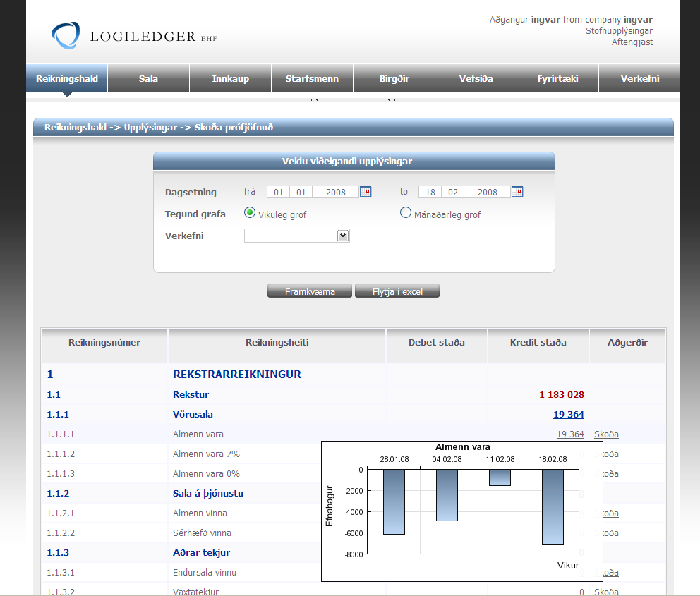
Task: Open the Innkaup menu tab
Action: tap(230, 78)
